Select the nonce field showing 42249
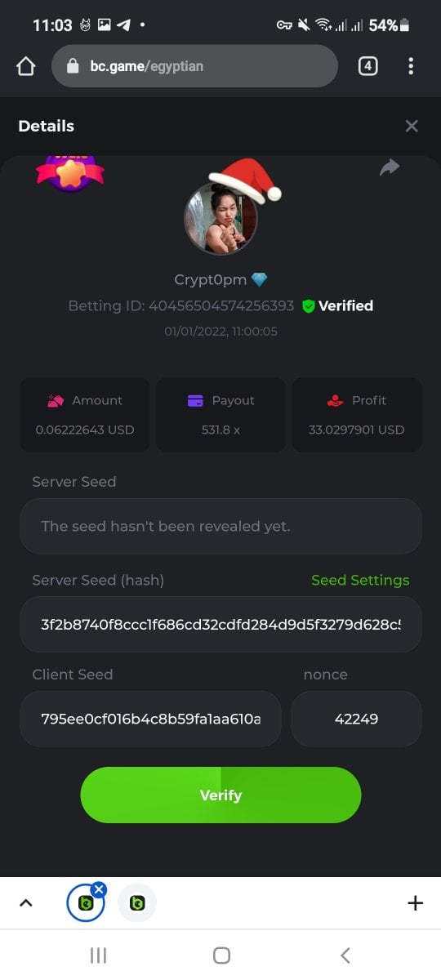Viewport: 441px width, 980px height. [356, 719]
